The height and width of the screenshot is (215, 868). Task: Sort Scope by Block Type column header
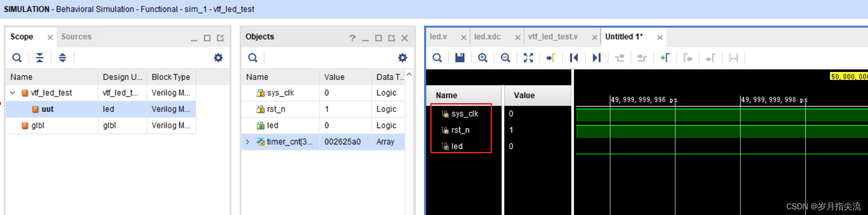(171, 77)
